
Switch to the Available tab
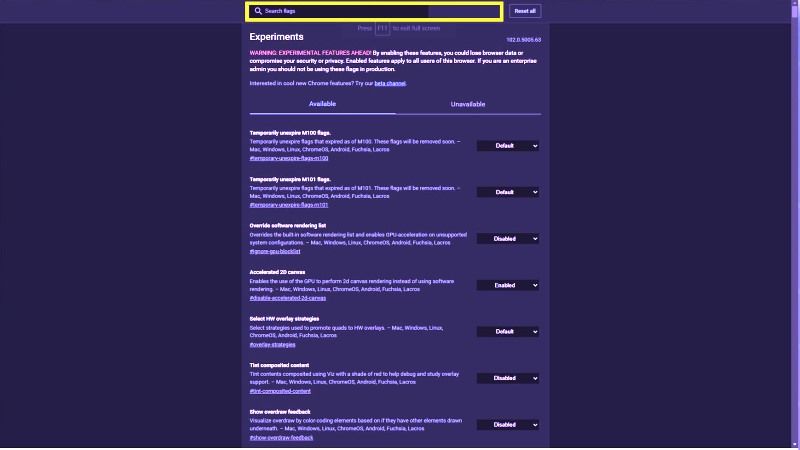tap(322, 104)
